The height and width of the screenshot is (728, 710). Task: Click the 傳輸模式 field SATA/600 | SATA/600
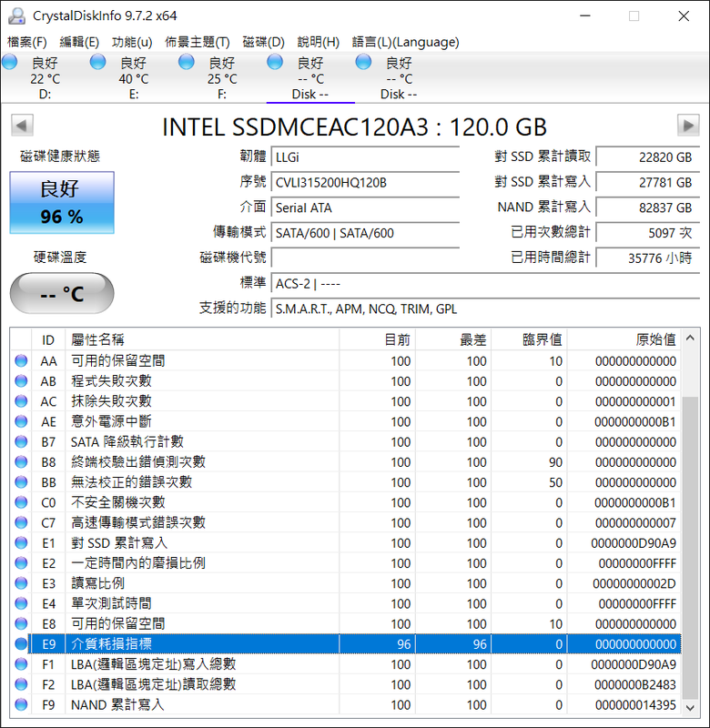coord(365,233)
